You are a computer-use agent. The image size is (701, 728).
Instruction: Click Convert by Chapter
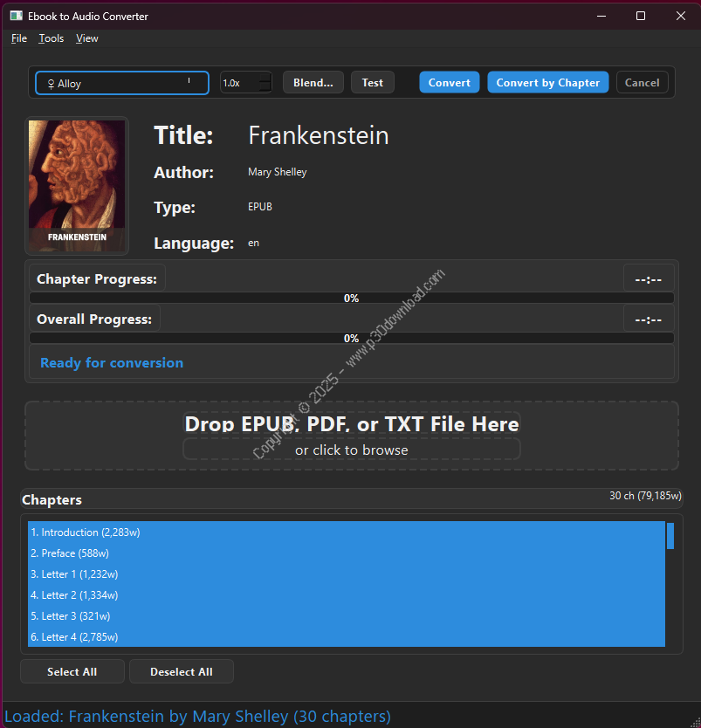[x=547, y=83]
